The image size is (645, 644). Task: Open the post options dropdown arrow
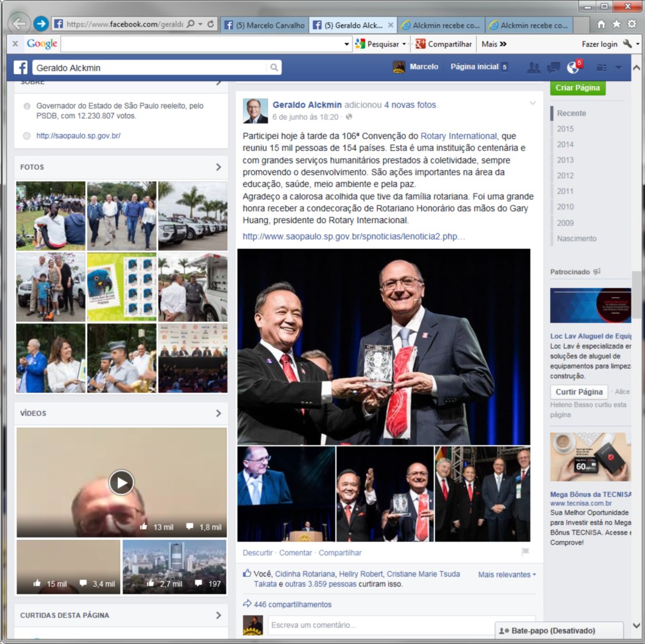click(532, 103)
